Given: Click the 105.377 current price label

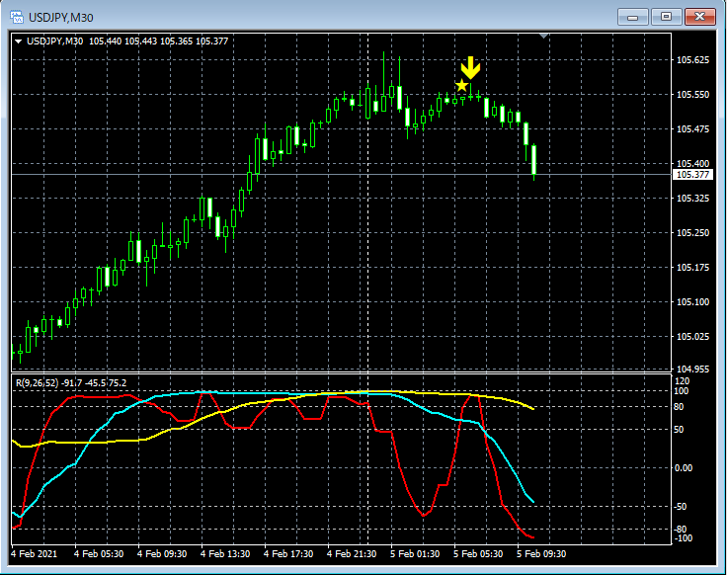Looking at the screenshot, I should point(691,175).
